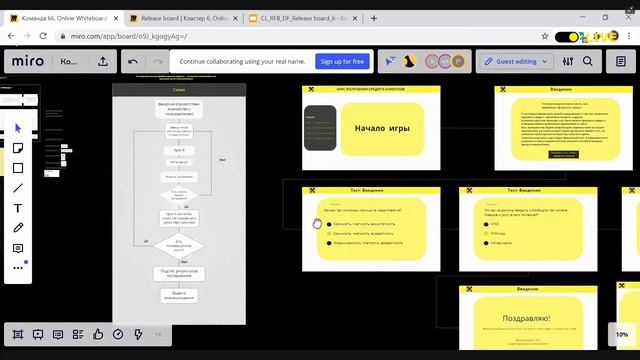
Task: Click the Схема frame header
Action: 179,90
